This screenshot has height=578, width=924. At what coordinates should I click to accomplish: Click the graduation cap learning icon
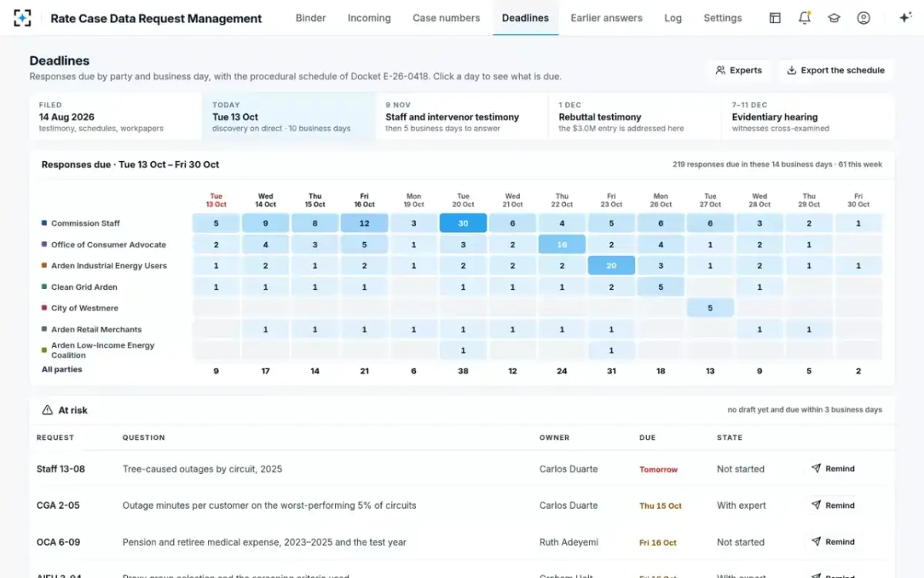click(x=834, y=18)
